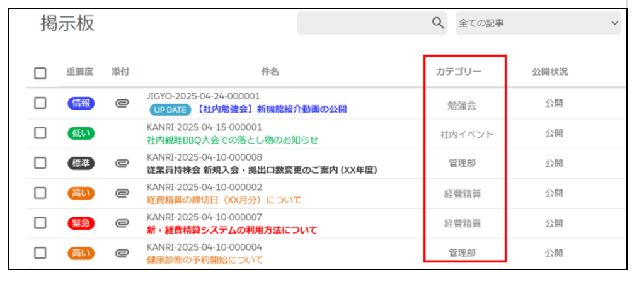Click the 勉強会 category cell

pyautogui.click(x=462, y=106)
